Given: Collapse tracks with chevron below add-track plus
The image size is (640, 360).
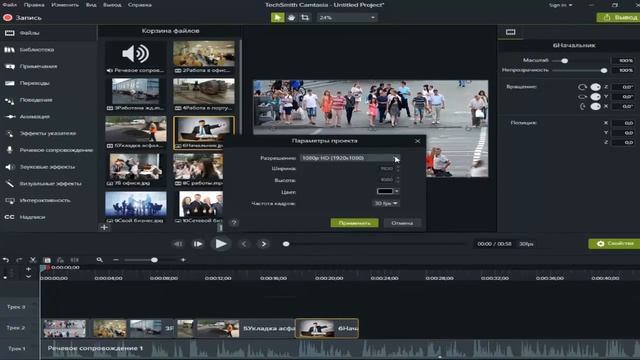Looking at the screenshot, I should tap(28, 276).
